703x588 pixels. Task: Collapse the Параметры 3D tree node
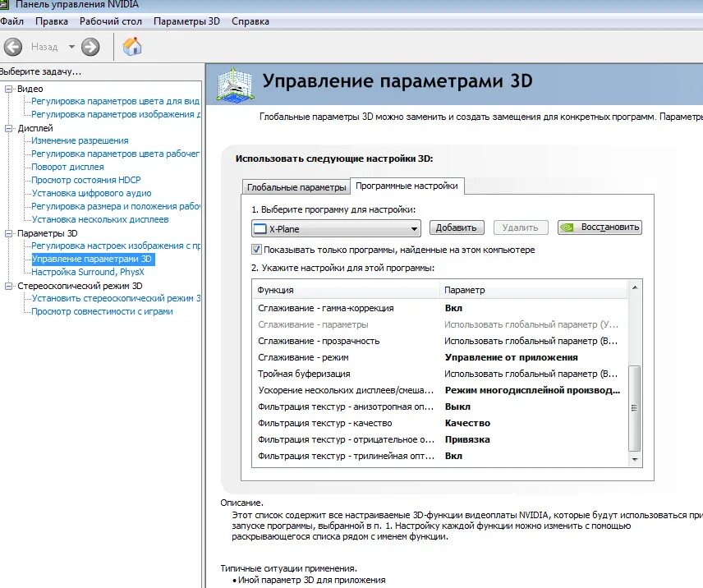tap(8, 233)
